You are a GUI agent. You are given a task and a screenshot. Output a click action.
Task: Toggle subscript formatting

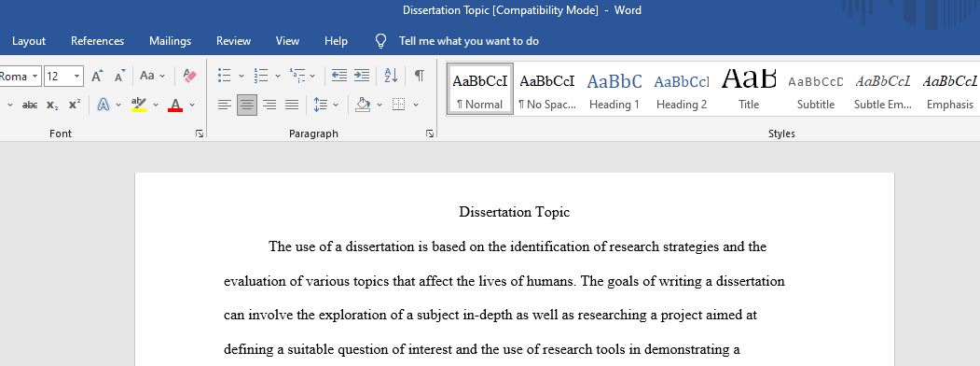tap(52, 106)
